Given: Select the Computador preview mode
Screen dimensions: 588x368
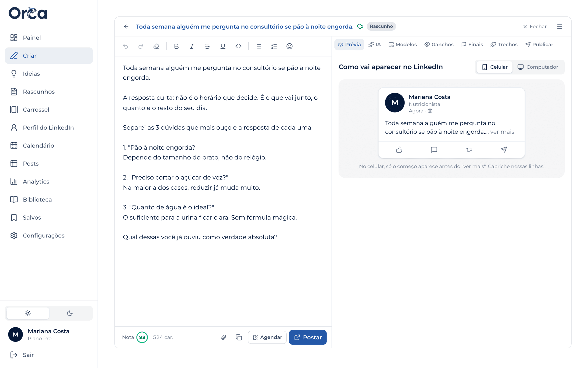Looking at the screenshot, I should (x=538, y=67).
